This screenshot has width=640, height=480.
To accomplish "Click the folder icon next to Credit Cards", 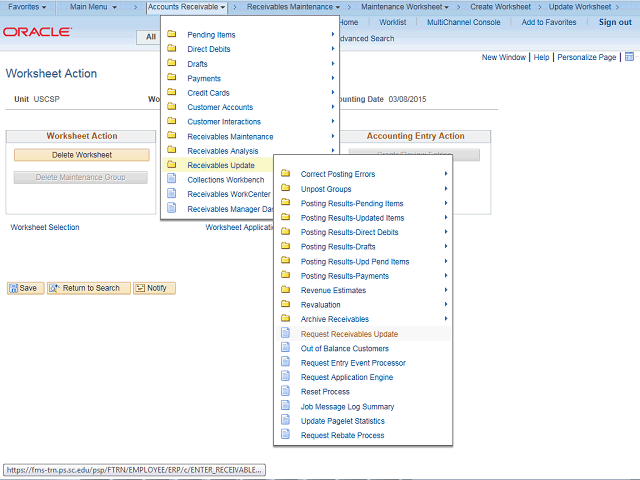I will 171,93.
